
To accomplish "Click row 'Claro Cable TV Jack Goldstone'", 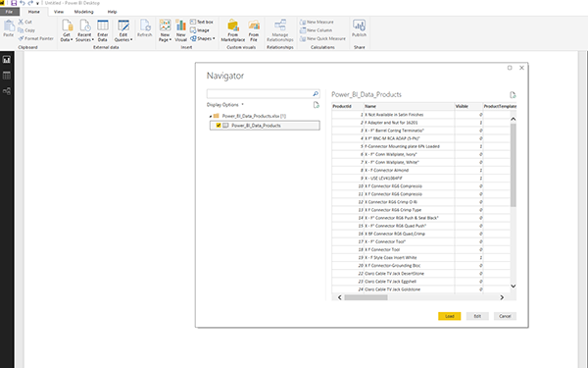I will (420, 289).
